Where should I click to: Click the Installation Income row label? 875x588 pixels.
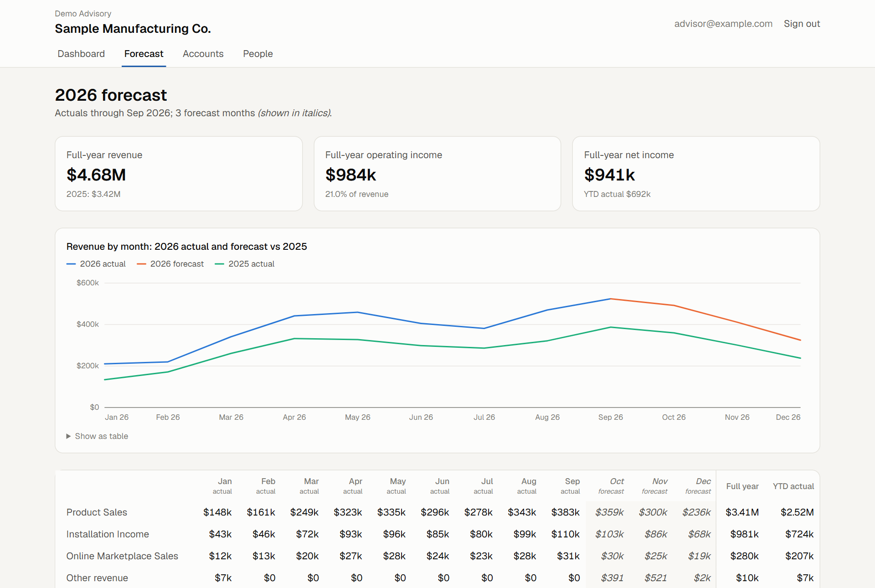pos(108,534)
